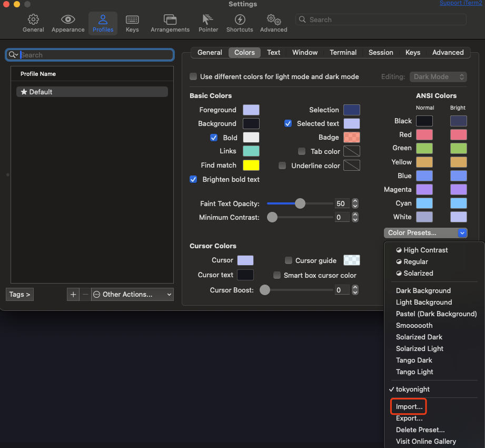Click the Support iTerm2 link
Image resolution: width=485 pixels, height=448 pixels.
(460, 3)
